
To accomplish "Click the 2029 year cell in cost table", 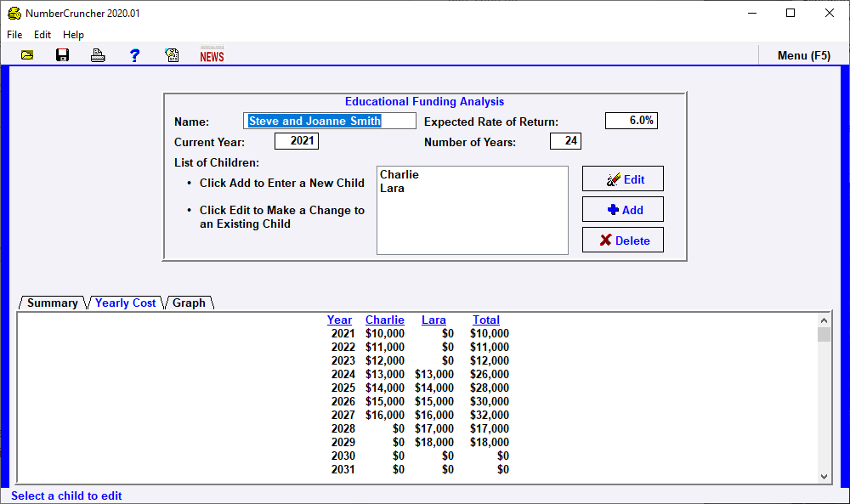I will pyautogui.click(x=343, y=442).
